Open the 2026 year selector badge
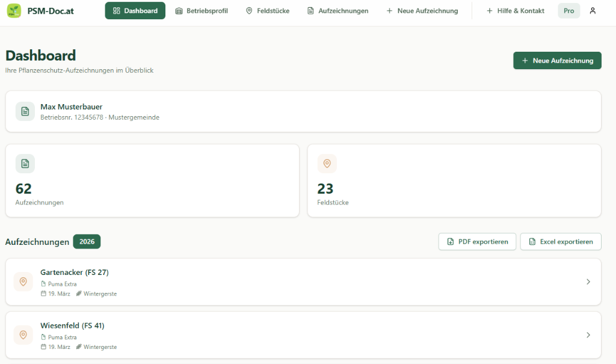616x364 pixels. (87, 241)
